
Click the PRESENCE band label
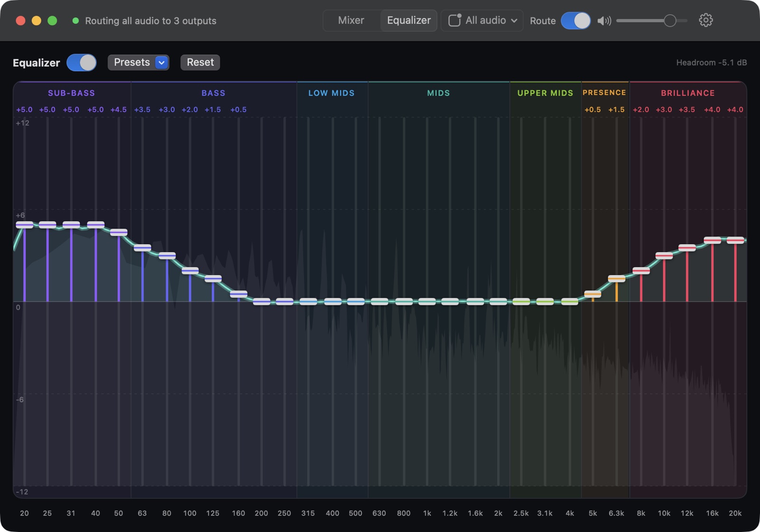pyautogui.click(x=604, y=93)
